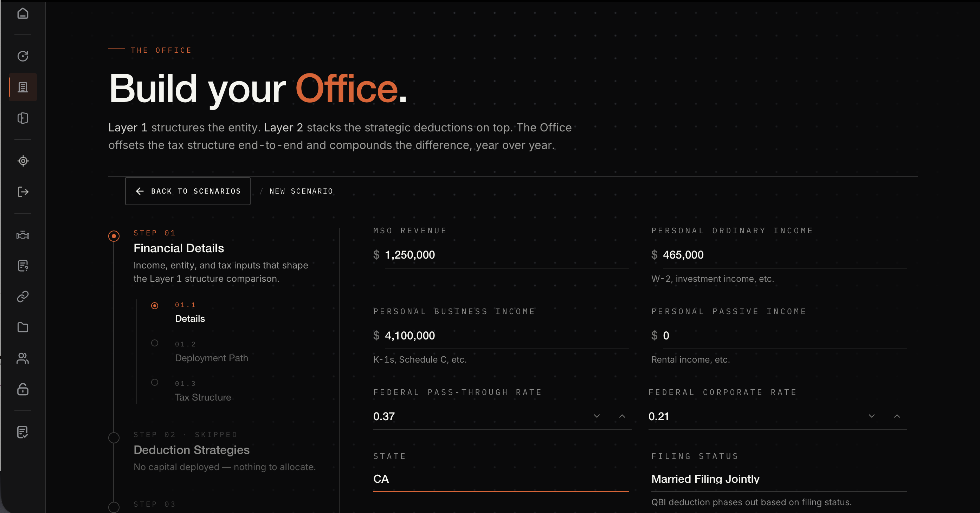Increase the Federal Pass-Through Rate with up chevron

pos(622,416)
